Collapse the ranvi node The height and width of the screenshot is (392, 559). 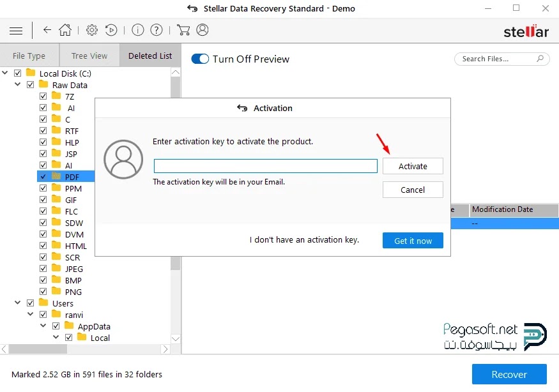point(30,314)
